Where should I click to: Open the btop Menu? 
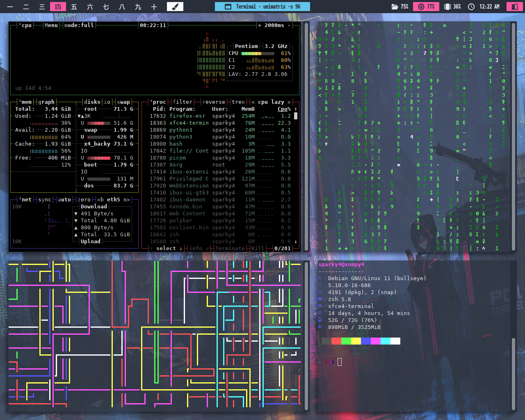coord(51,25)
